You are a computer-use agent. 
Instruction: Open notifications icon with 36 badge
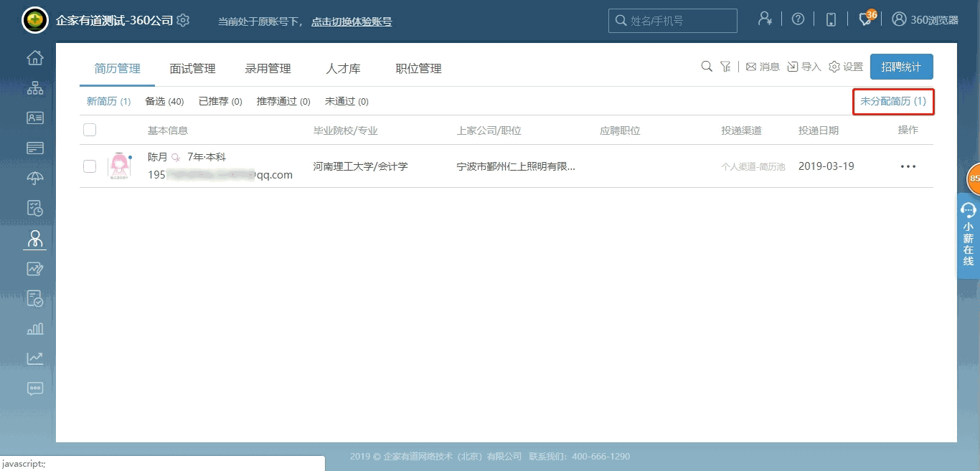click(865, 19)
